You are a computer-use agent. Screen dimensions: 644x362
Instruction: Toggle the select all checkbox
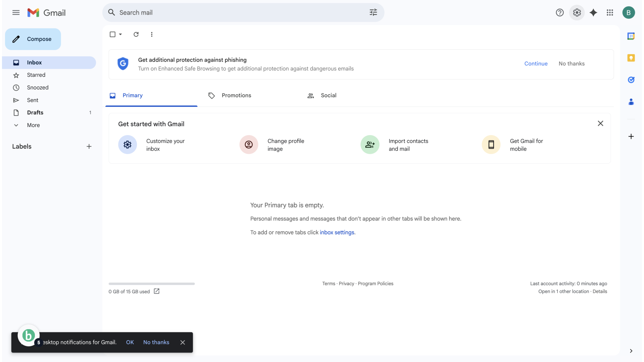112,34
